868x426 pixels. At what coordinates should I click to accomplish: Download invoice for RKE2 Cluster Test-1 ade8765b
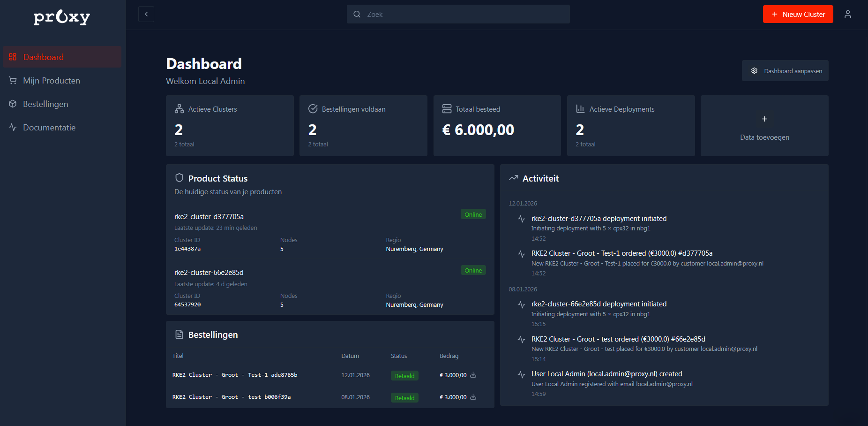coord(473,375)
